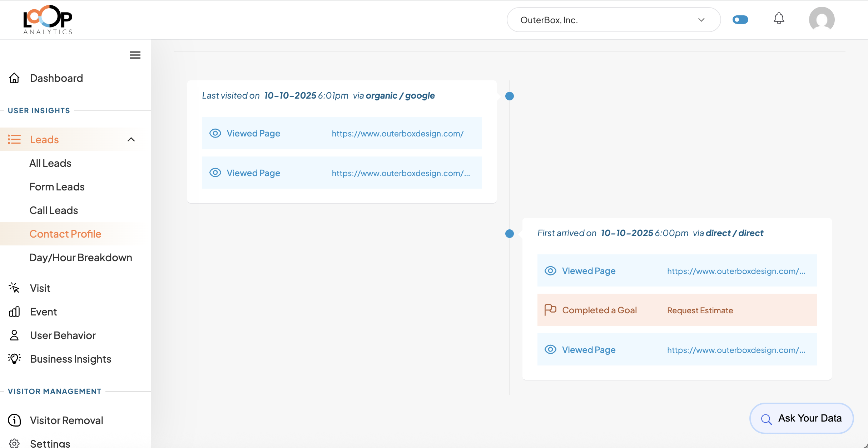
Task: Open the Settings gear icon
Action: point(14,443)
